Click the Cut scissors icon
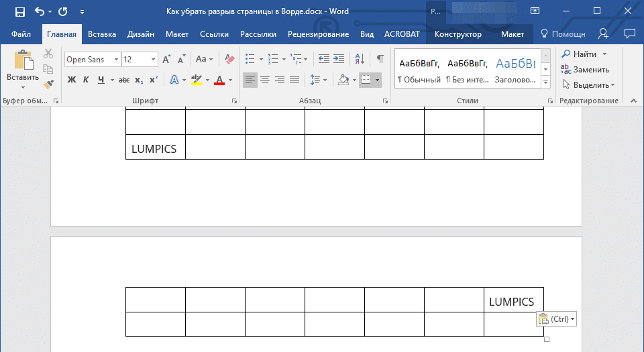The height and width of the screenshot is (352, 644). click(x=48, y=54)
